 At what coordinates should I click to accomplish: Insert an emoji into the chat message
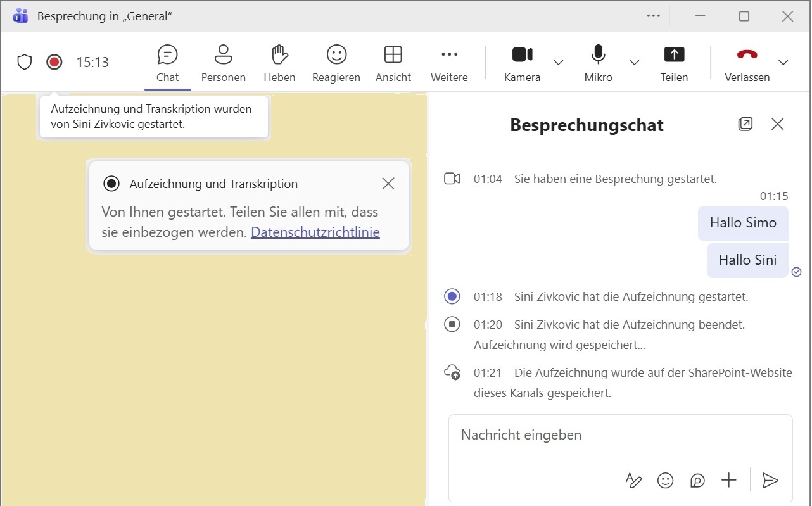pos(665,481)
